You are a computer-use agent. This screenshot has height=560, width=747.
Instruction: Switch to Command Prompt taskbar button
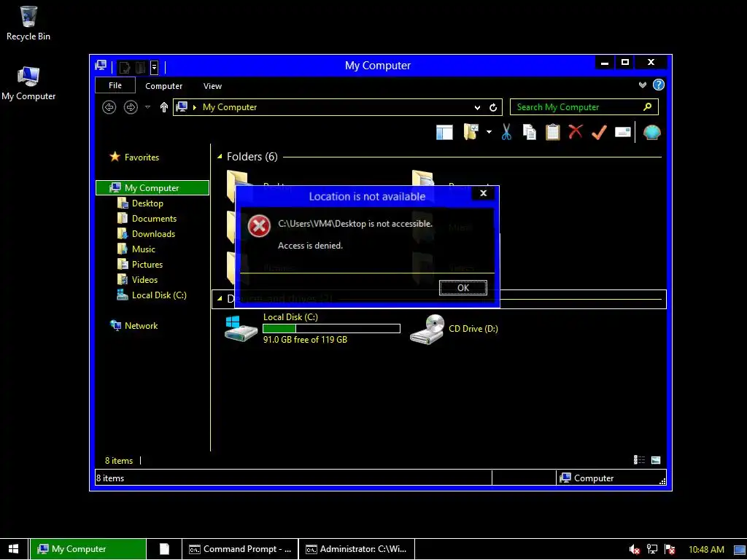(x=240, y=549)
